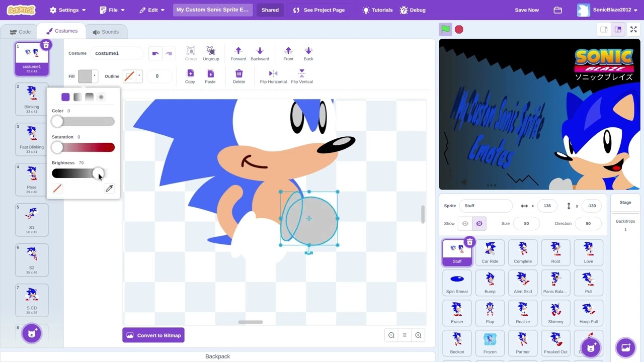The height and width of the screenshot is (362, 644).
Task: Copy the selected shape
Action: (x=190, y=76)
